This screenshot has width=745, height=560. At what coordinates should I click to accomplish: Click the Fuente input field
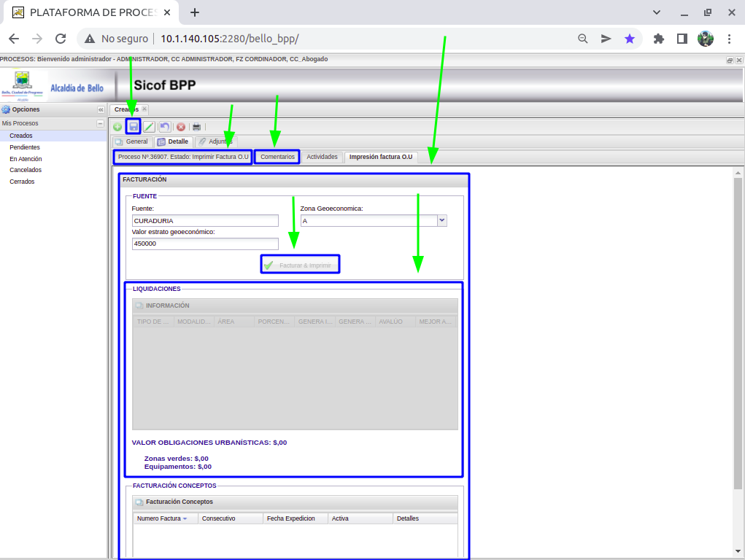click(x=205, y=220)
